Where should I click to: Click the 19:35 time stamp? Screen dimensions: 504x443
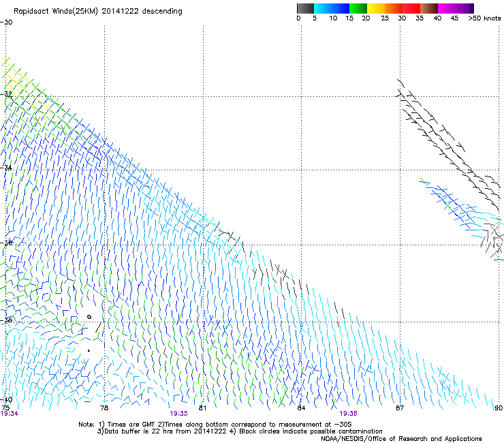tap(178, 414)
